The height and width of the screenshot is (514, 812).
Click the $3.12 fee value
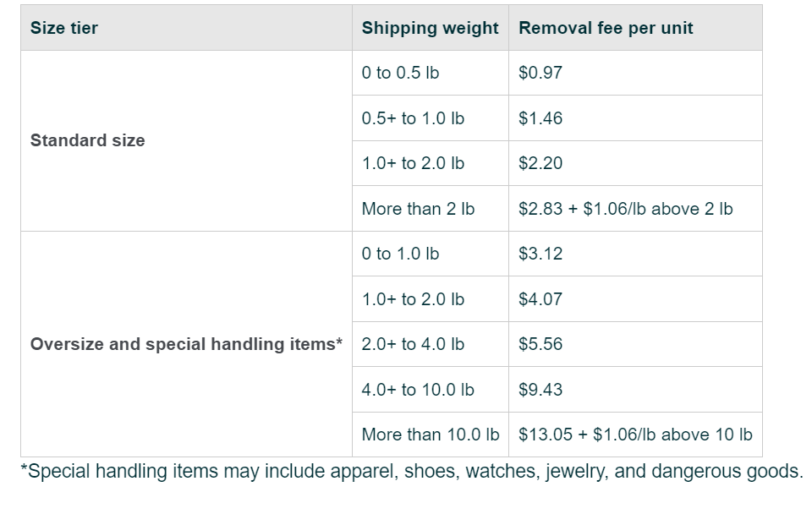tap(540, 254)
